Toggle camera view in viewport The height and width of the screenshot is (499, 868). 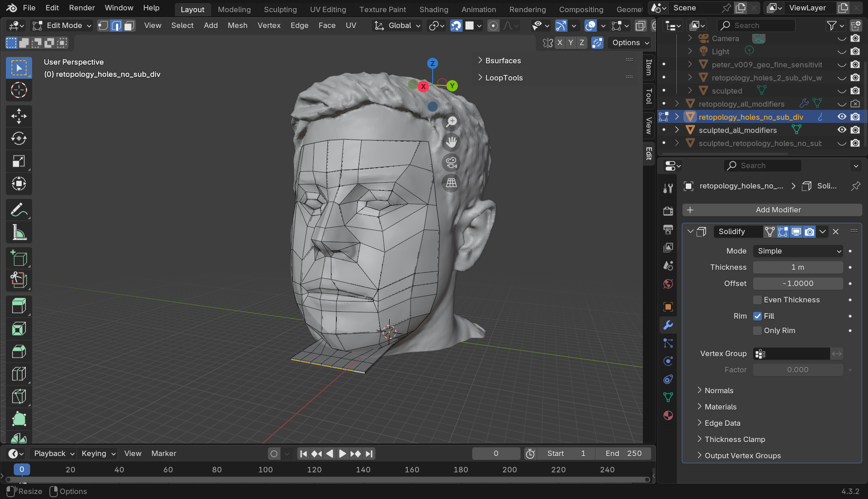(x=451, y=162)
